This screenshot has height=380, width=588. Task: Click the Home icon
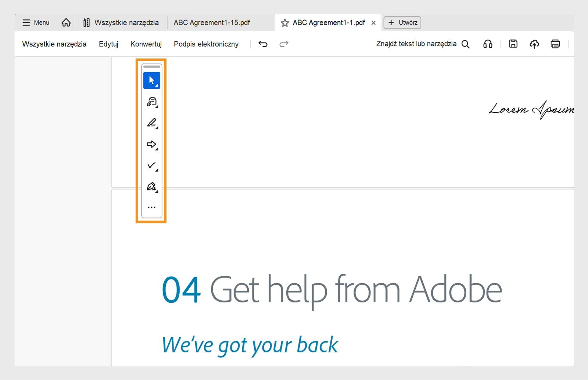(x=66, y=23)
